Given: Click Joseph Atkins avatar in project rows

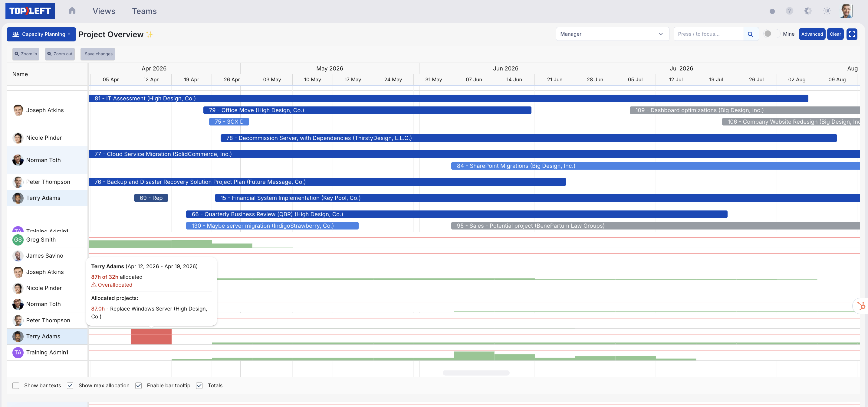Looking at the screenshot, I should [x=18, y=110].
